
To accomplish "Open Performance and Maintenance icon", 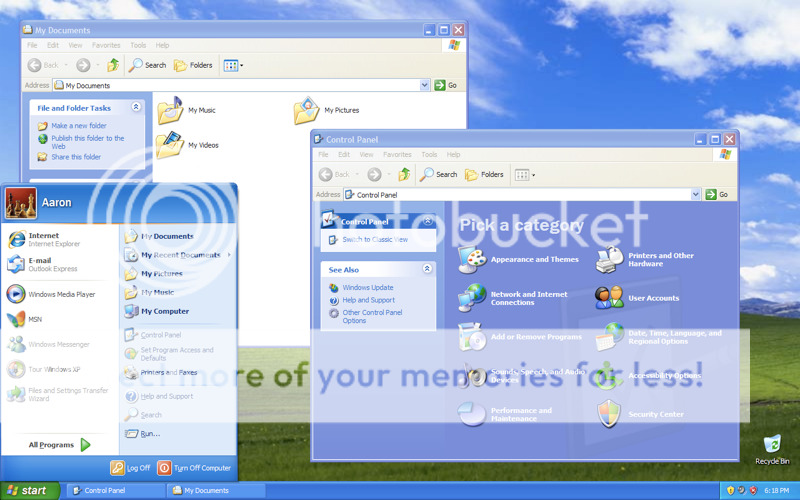I will (472, 414).
